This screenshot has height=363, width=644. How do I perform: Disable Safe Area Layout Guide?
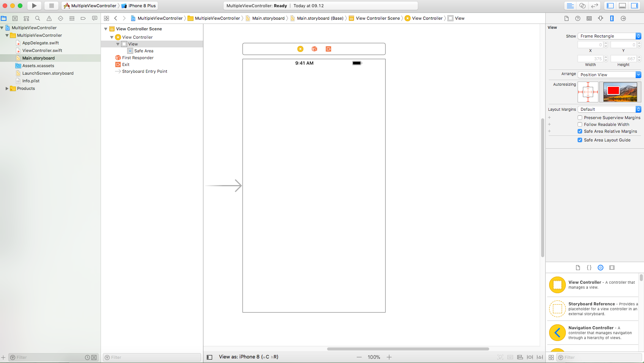tap(580, 140)
